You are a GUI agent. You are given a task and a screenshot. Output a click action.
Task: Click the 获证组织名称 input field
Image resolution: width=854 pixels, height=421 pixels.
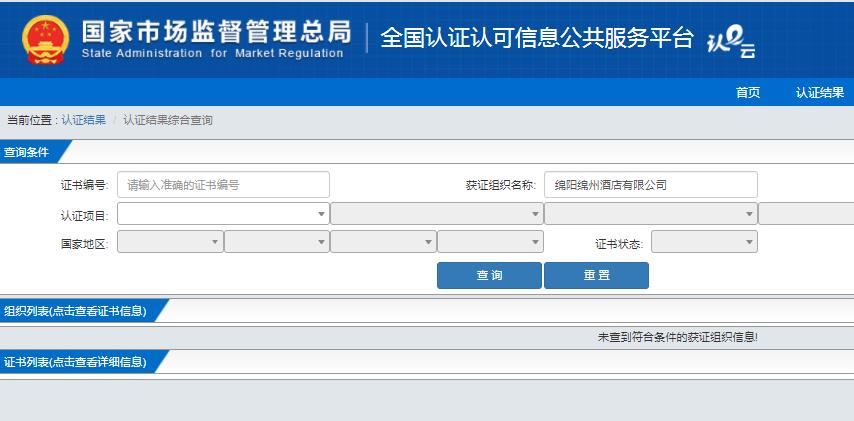click(650, 185)
